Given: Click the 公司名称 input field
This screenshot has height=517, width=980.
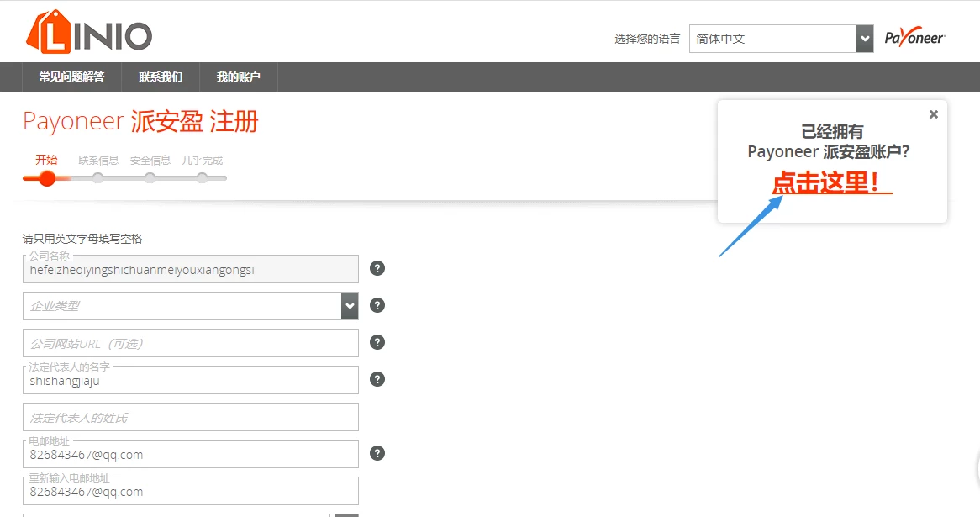Looking at the screenshot, I should tap(191, 270).
